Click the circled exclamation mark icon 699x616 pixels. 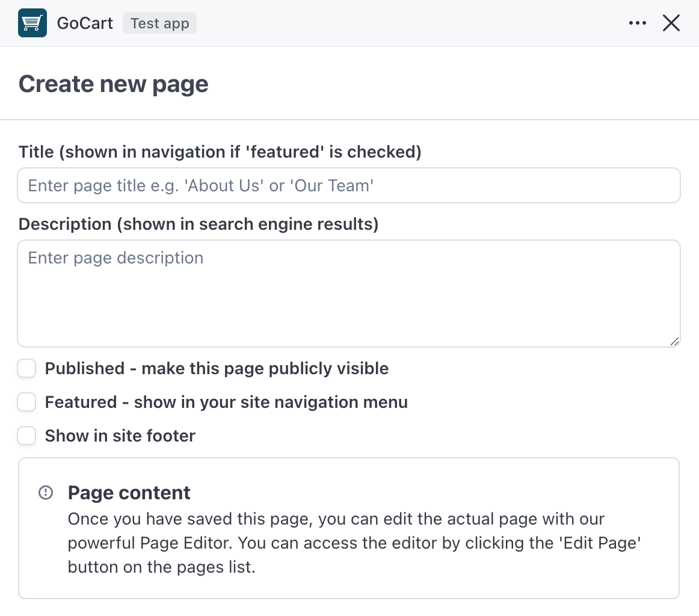[46, 492]
